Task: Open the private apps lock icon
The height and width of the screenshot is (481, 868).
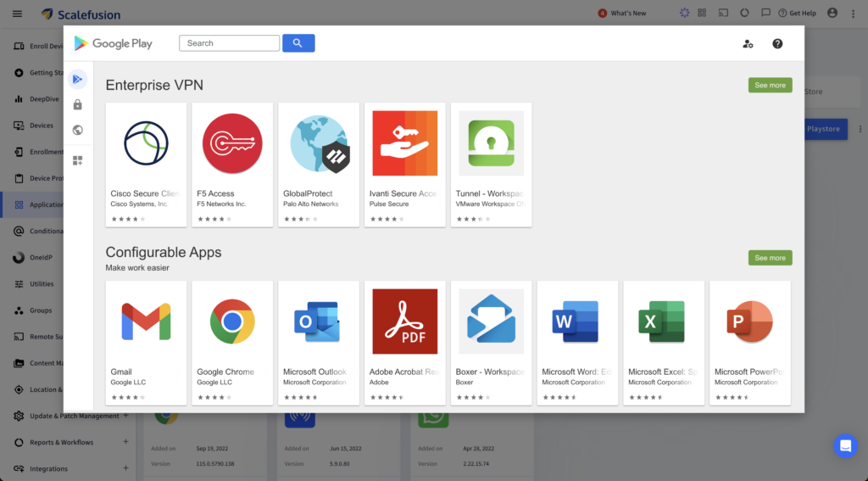Action: [x=77, y=104]
